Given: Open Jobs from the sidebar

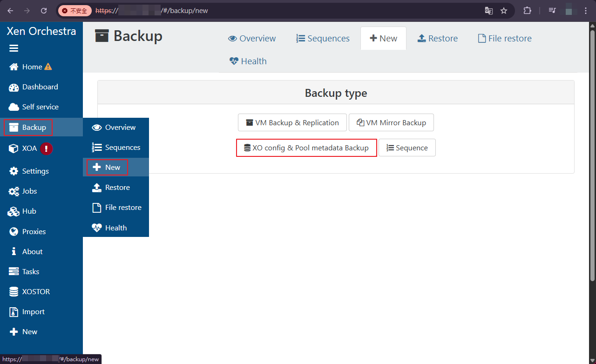Looking at the screenshot, I should [23, 191].
